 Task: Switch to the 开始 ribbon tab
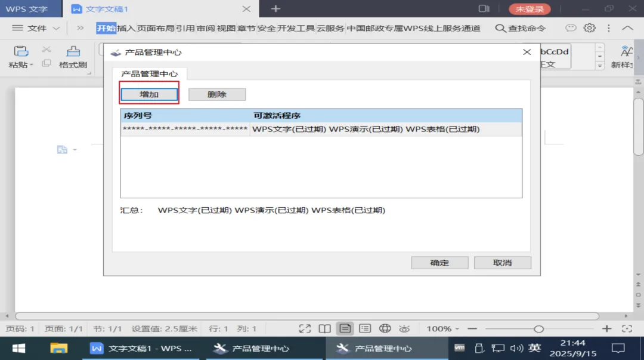pyautogui.click(x=106, y=28)
